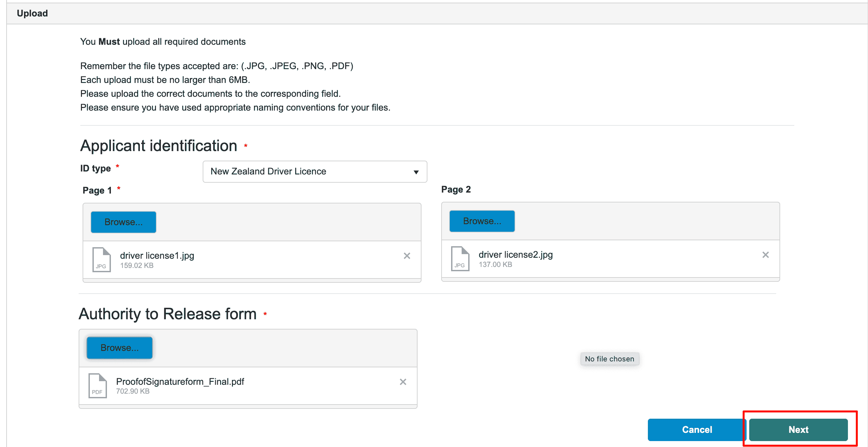Cancel the document upload
Screen dimensions: 868x447
coord(697,430)
